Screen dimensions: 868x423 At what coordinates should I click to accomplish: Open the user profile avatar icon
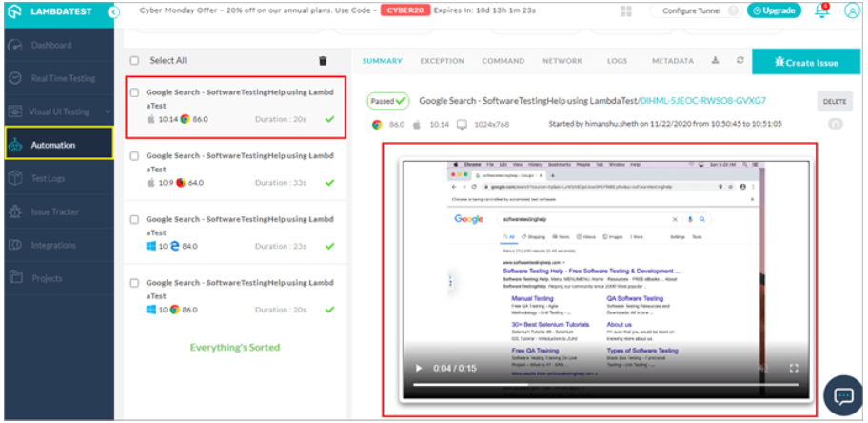coord(851,10)
